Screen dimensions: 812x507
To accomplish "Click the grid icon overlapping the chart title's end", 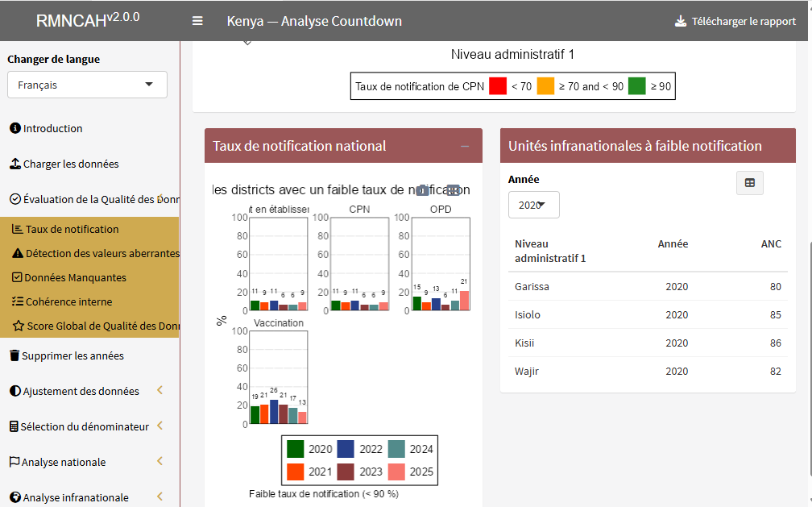I will [453, 190].
